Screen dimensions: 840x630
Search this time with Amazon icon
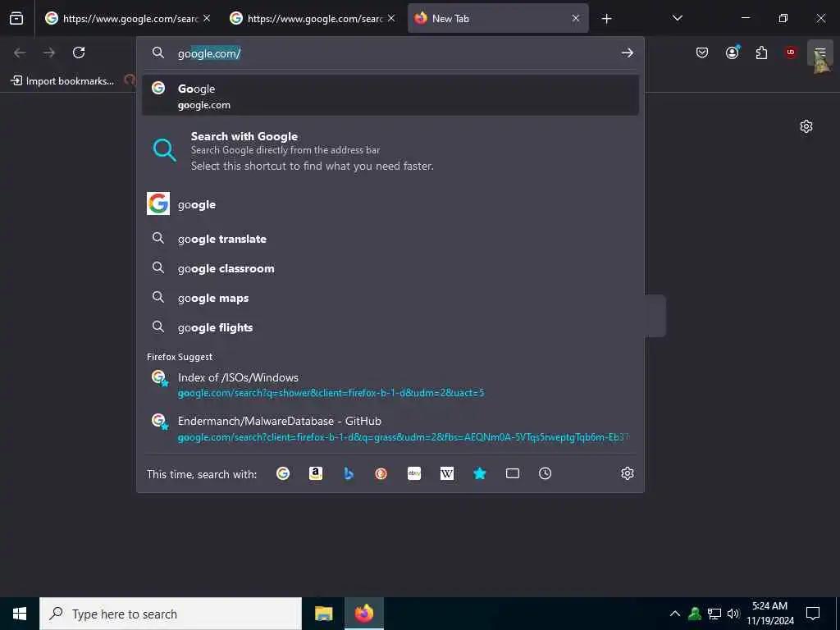point(316,473)
